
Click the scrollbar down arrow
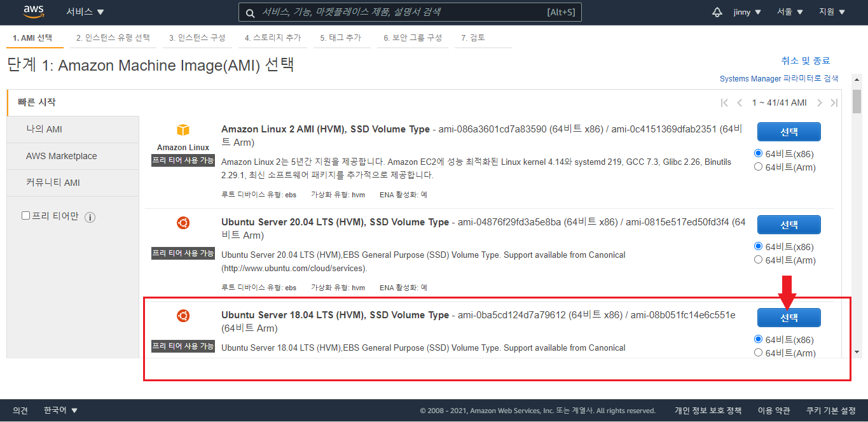point(857,352)
